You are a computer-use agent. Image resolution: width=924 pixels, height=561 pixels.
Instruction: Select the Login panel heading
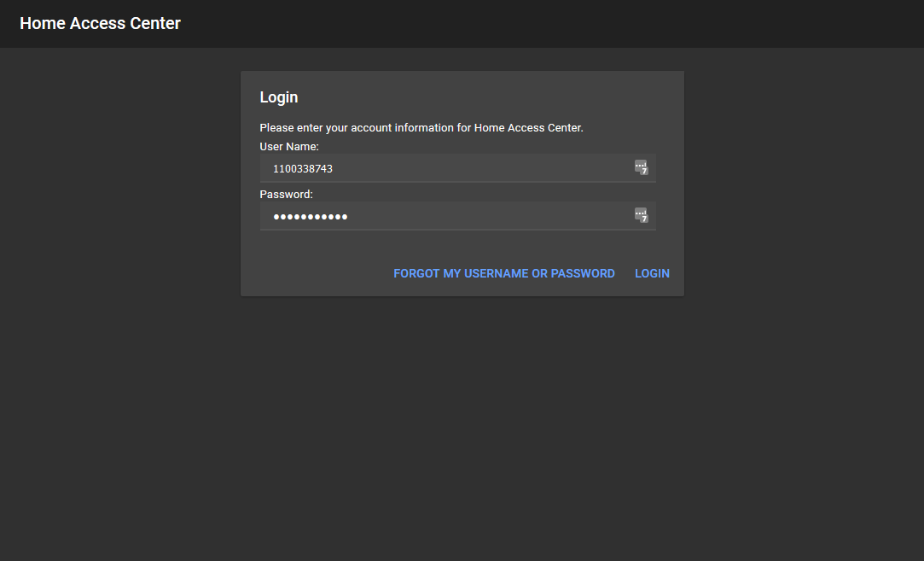pos(278,96)
